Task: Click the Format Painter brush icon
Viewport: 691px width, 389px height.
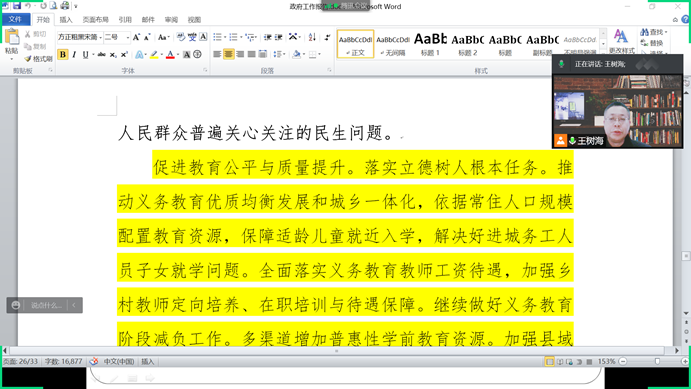Action: 28,59
